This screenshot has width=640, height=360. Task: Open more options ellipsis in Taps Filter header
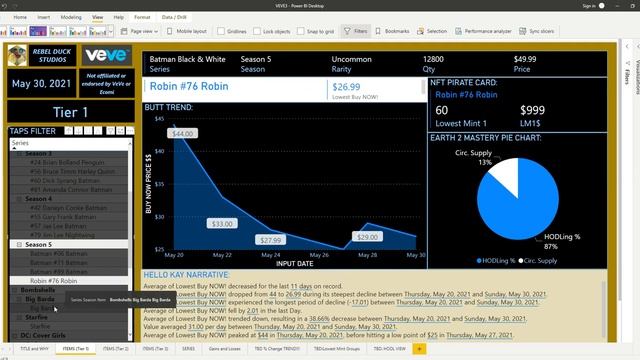[x=130, y=131]
